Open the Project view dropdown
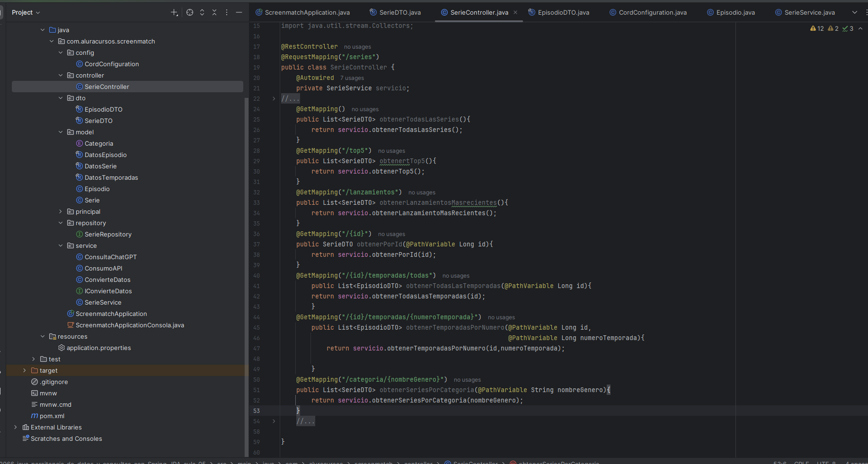 click(26, 12)
